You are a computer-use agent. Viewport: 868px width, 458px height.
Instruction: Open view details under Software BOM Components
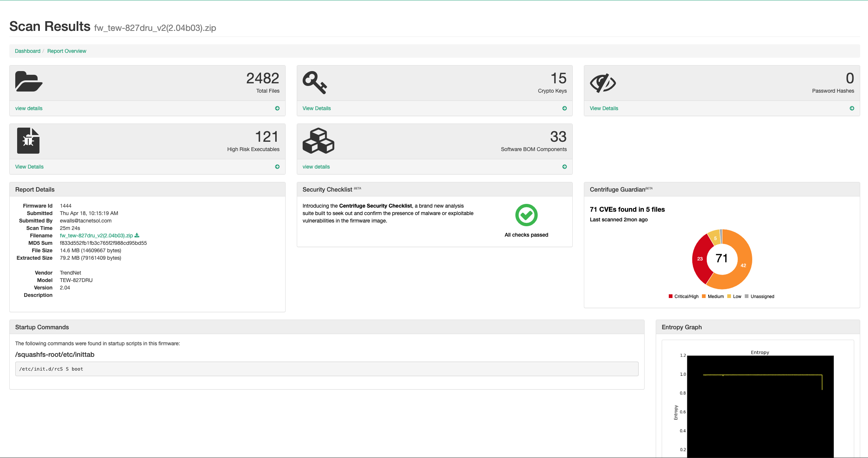coord(316,167)
